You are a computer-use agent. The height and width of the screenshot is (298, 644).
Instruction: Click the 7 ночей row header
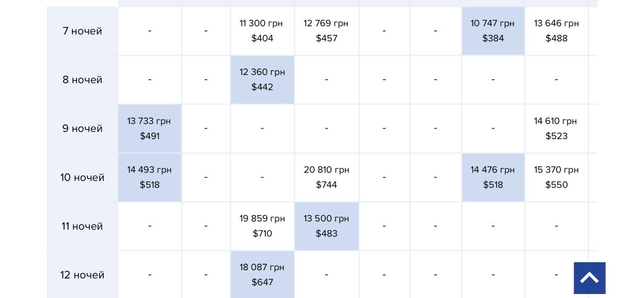pyautogui.click(x=82, y=31)
